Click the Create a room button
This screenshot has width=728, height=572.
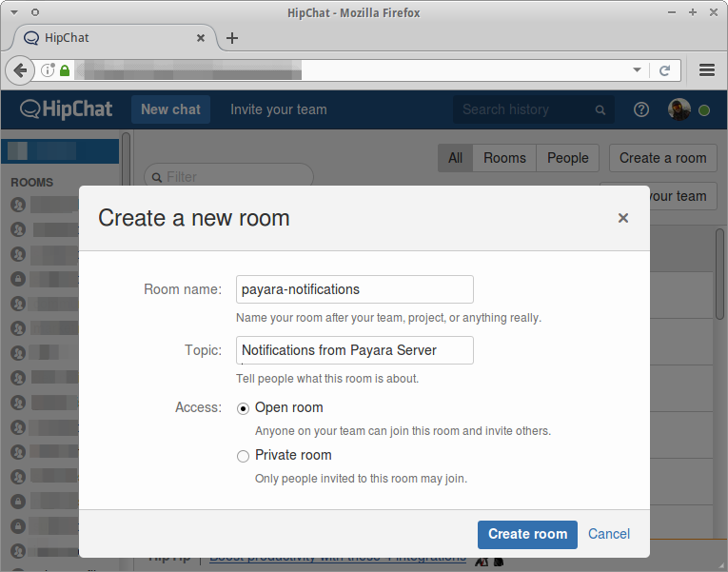coord(663,158)
